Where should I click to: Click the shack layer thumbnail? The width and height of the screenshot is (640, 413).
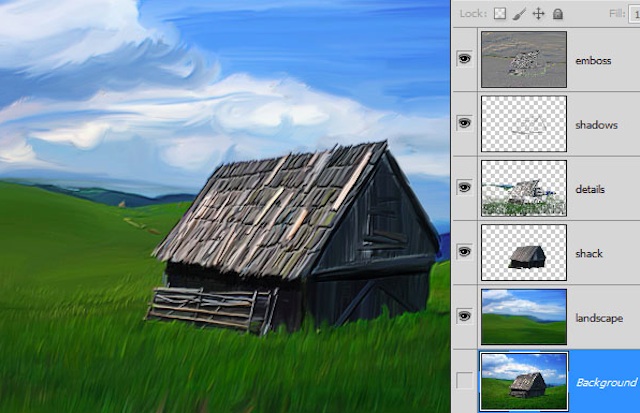point(523,252)
